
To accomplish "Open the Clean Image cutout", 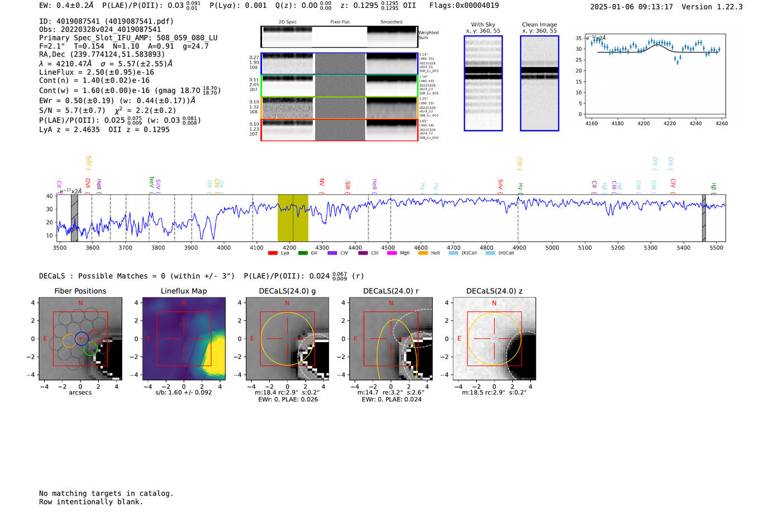I will [539, 83].
